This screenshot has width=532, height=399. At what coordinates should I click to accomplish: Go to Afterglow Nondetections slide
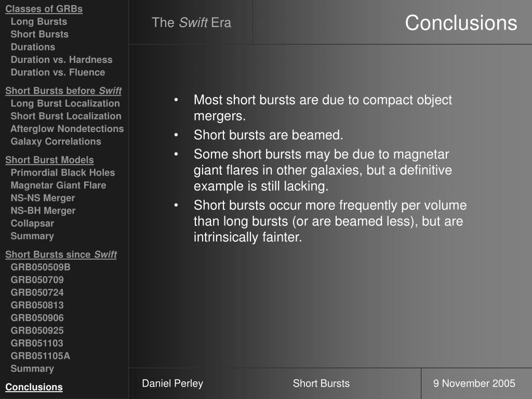pos(67,129)
